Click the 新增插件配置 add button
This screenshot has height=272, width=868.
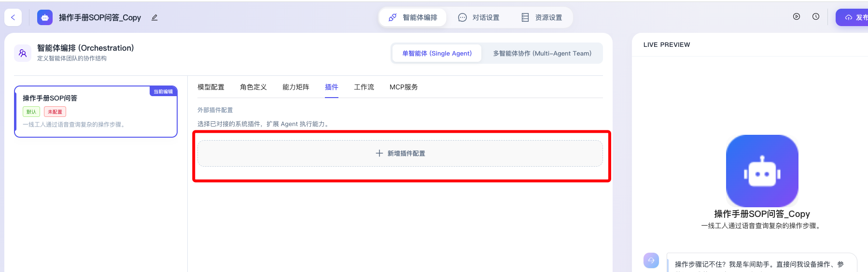(400, 153)
